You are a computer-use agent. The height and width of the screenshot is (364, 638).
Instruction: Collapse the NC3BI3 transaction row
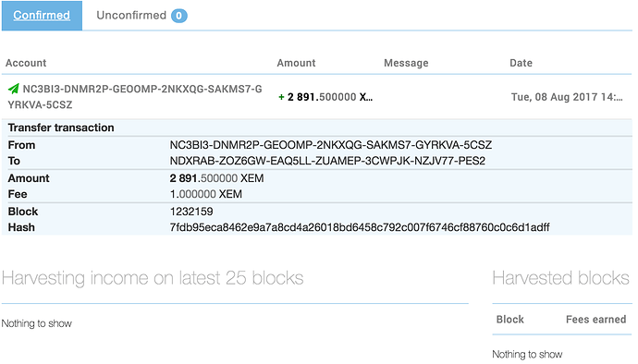(316, 97)
